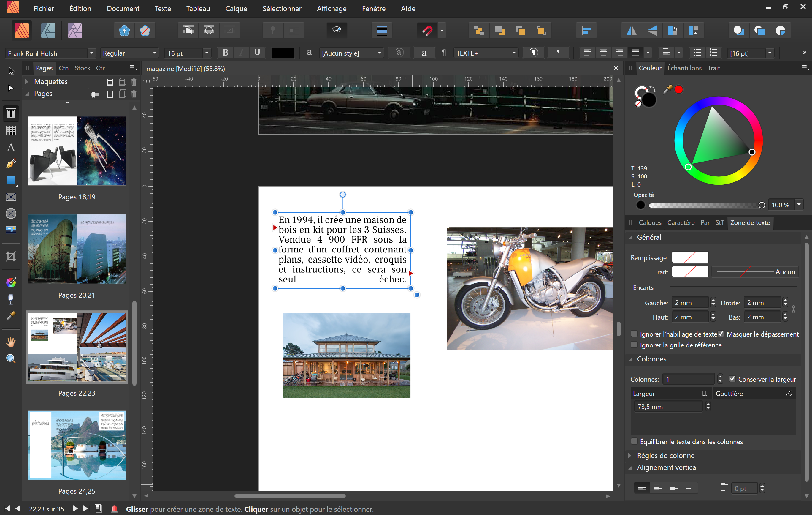Viewport: 812px width, 515px height.
Task: Click the Remplissage fill swatch
Action: pyautogui.click(x=690, y=257)
